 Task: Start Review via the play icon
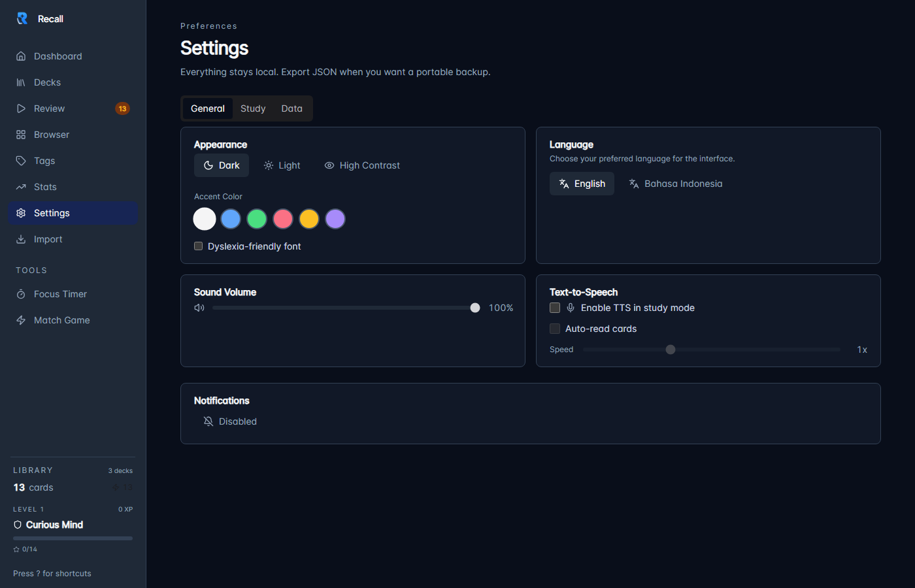(x=21, y=108)
